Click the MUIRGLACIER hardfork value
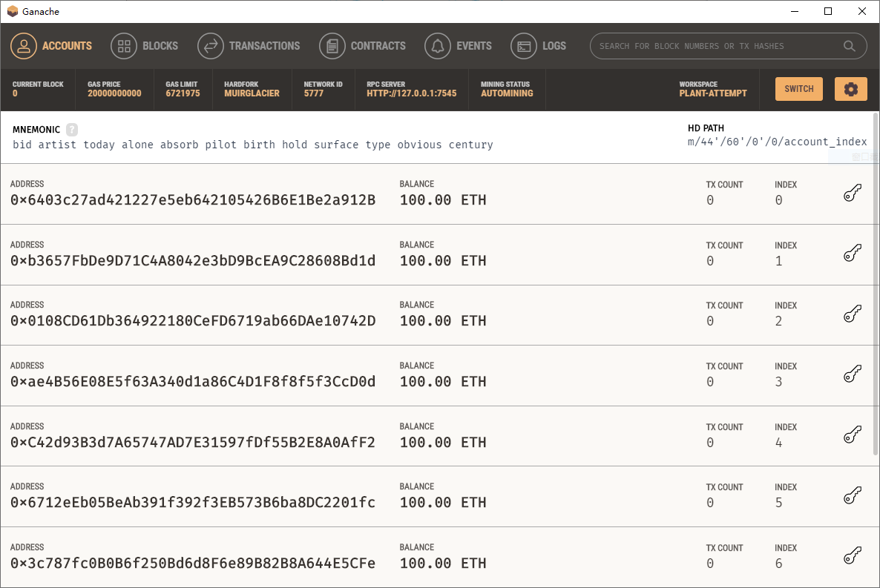880x588 pixels. (x=252, y=93)
